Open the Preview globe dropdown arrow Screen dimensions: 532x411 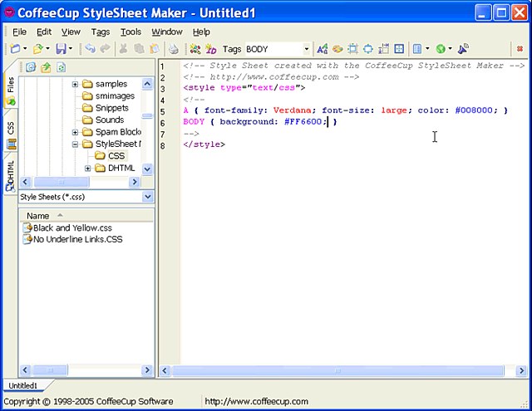point(451,49)
